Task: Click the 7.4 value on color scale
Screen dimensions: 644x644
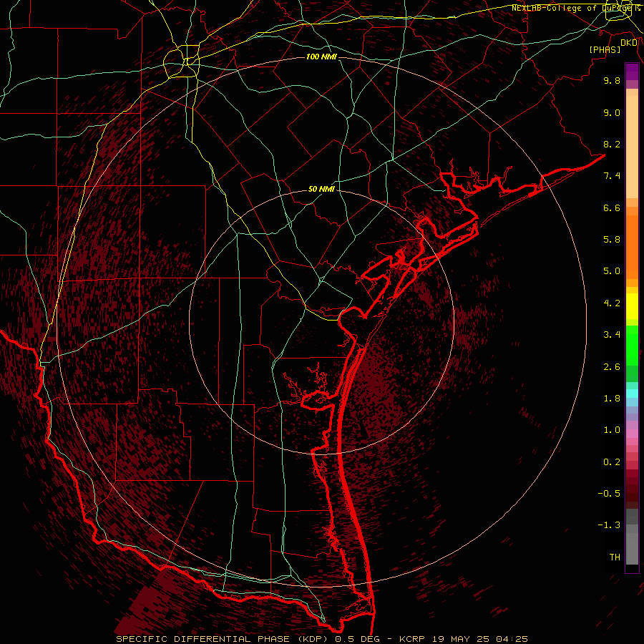Action: coord(612,176)
